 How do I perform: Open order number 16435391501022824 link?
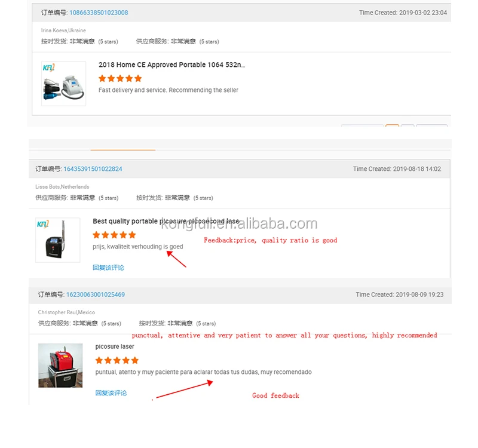pos(93,169)
